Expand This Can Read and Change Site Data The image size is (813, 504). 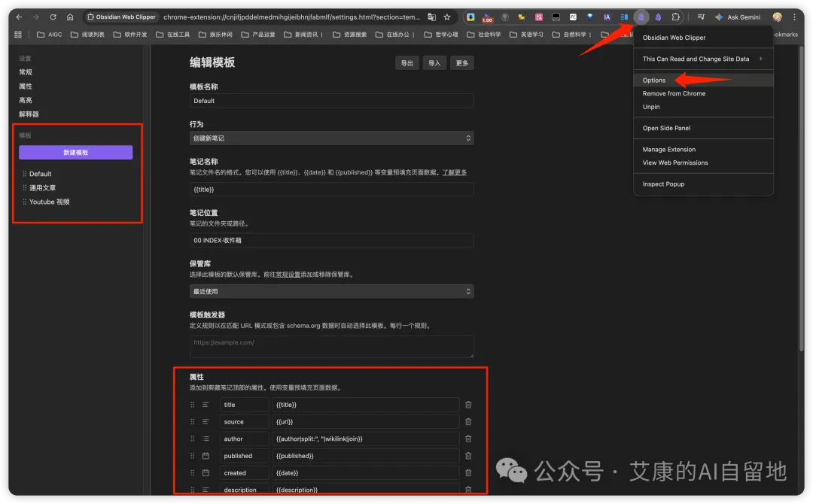(703, 59)
